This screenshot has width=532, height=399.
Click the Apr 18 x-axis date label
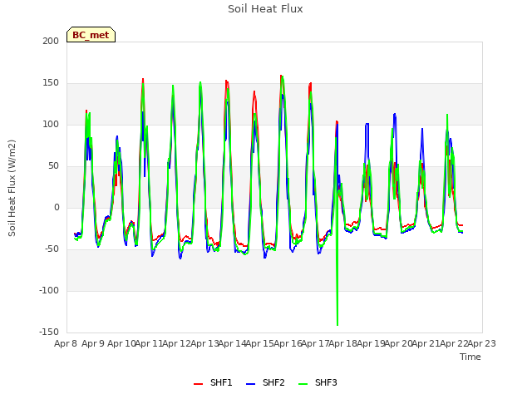coord(342,343)
